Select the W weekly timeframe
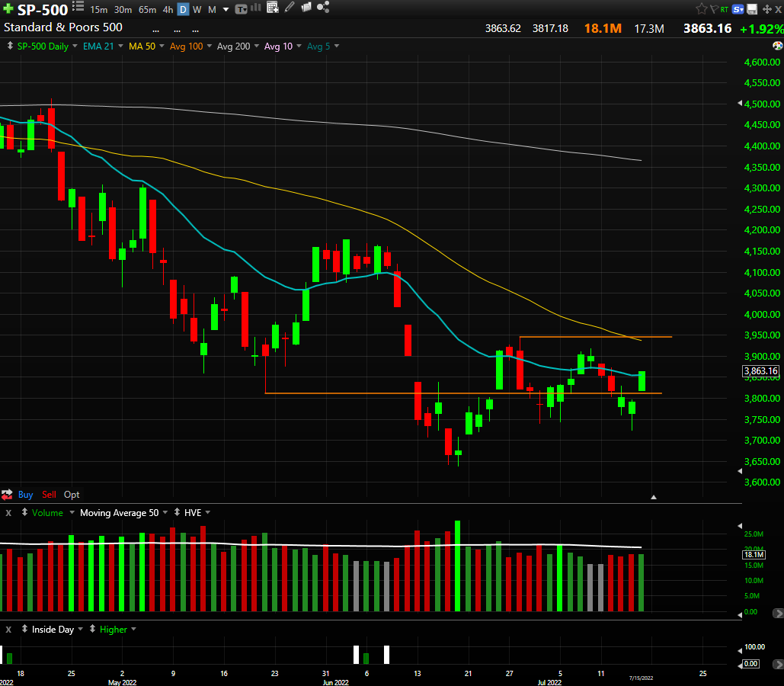The image size is (784, 686). 197,9
